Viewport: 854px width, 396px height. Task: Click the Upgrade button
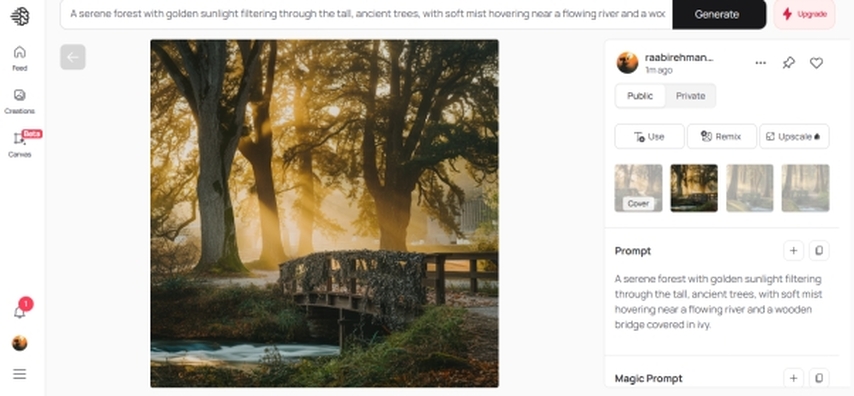pos(804,15)
